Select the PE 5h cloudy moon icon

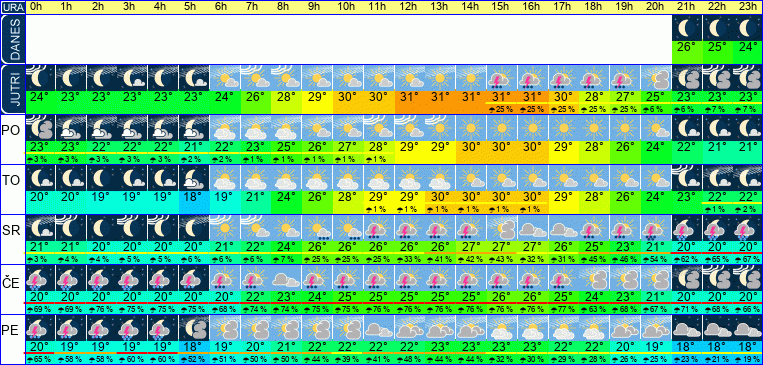(194, 328)
